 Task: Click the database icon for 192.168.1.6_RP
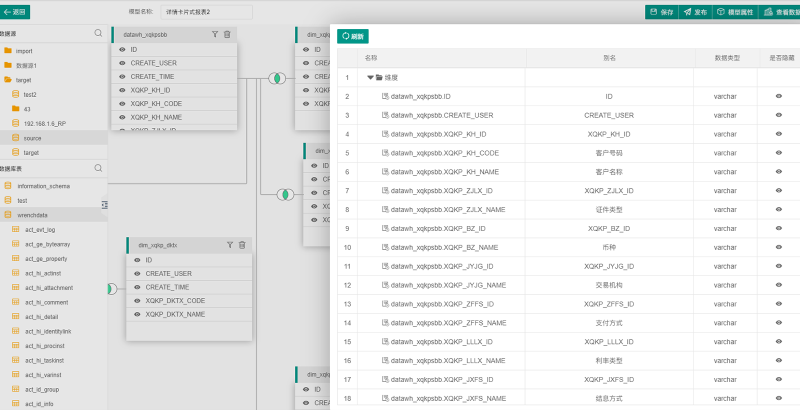click(15, 123)
